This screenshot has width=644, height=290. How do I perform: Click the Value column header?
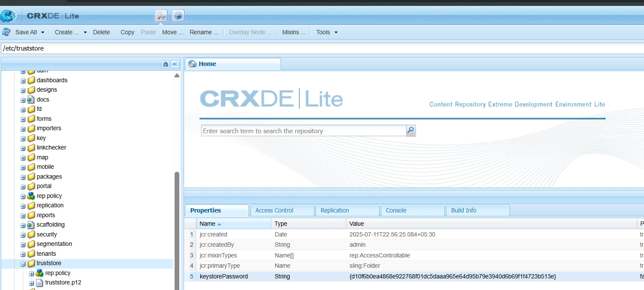[492, 224]
